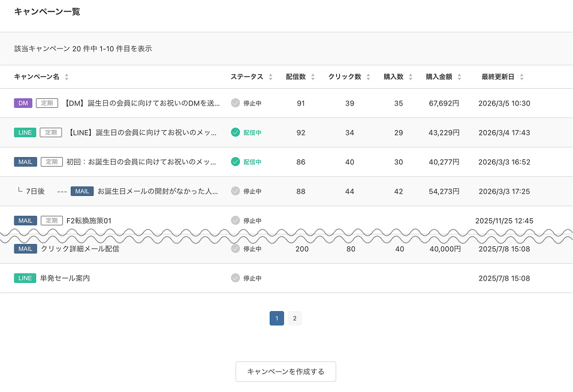573x392 pixels.
Task: Select page 1 in pagination
Action: (277, 318)
